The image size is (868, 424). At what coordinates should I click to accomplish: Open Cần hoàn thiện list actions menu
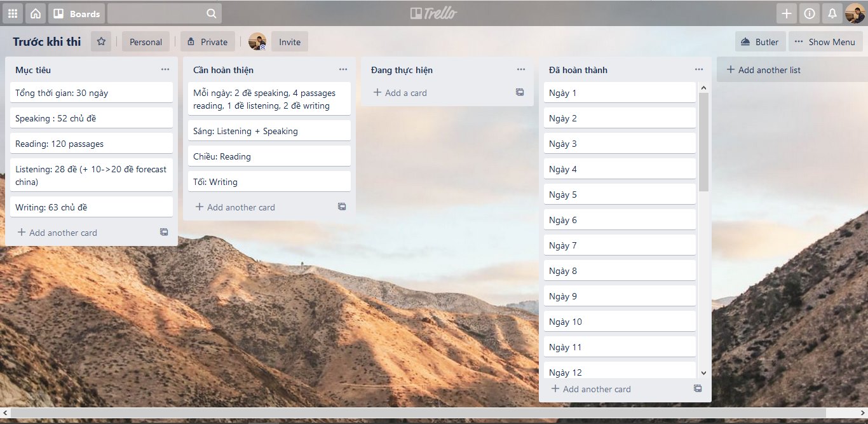tap(343, 70)
